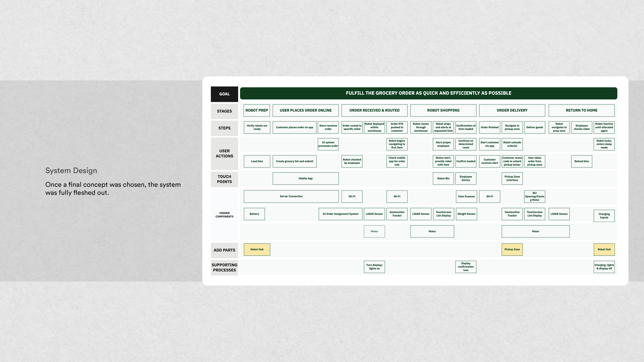This screenshot has height=362, width=644.
Task: Click the AI Order Assignment System box
Action: (x=340, y=214)
